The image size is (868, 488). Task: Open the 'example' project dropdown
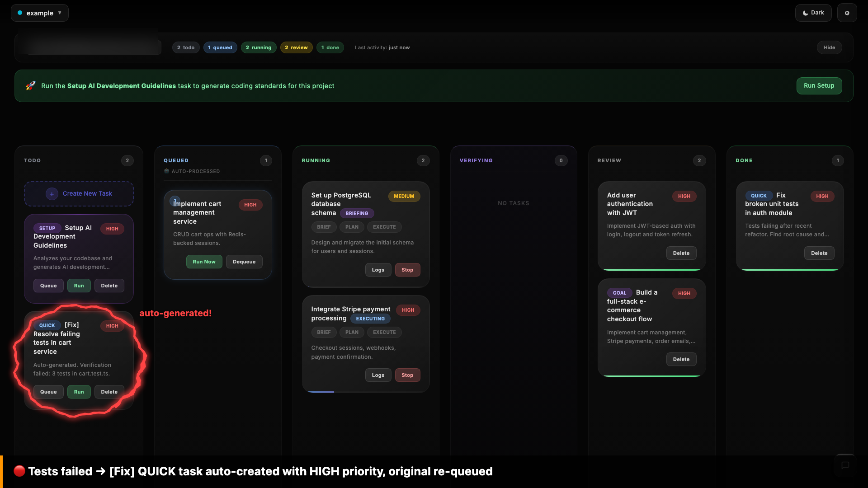coord(39,13)
